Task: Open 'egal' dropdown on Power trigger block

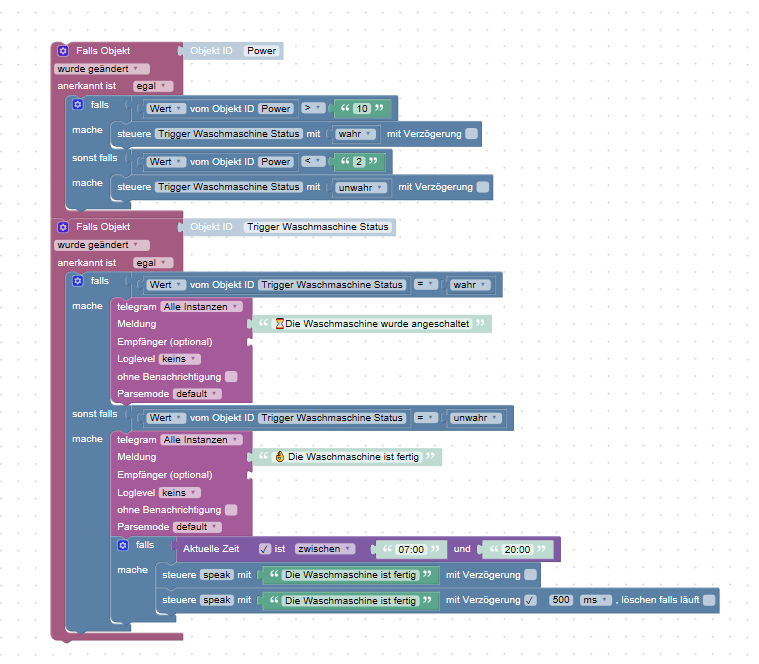Action: click(x=152, y=86)
